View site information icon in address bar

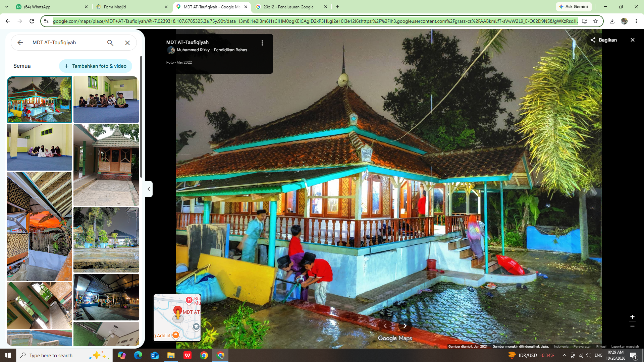pyautogui.click(x=46, y=21)
